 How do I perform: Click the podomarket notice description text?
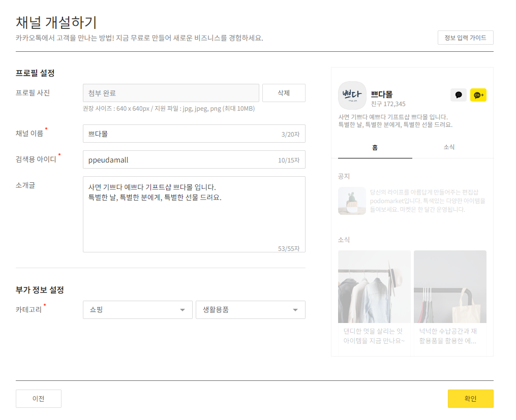[x=428, y=201]
